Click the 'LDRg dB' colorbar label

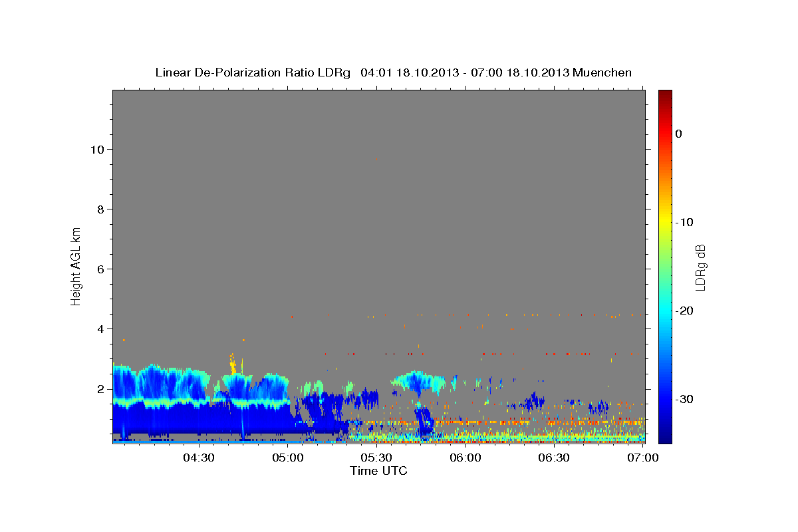(x=700, y=267)
